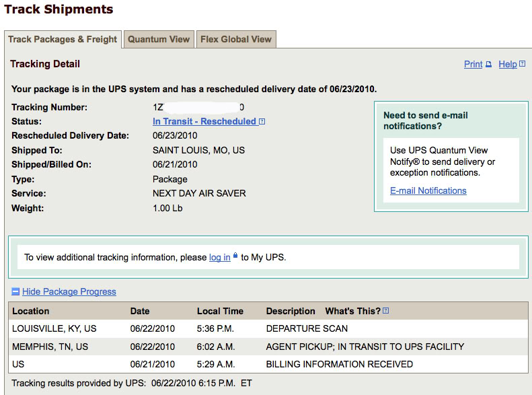Select the Flex Global View tab
The height and width of the screenshot is (395, 532).
click(x=236, y=39)
